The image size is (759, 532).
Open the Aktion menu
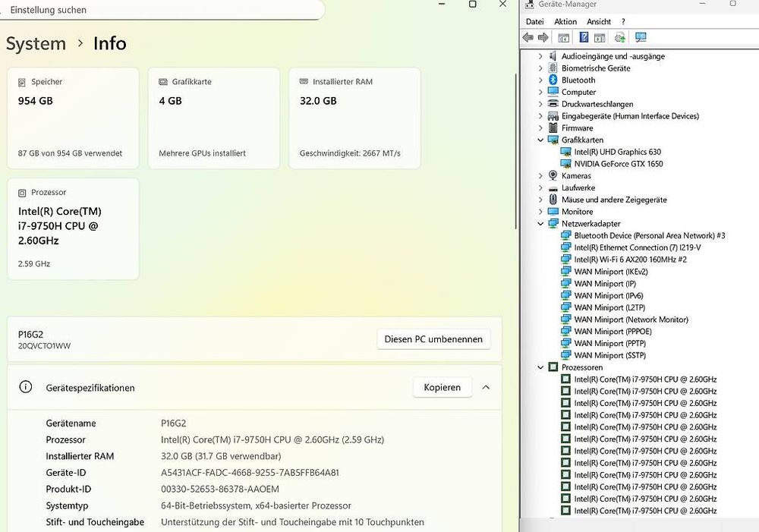[565, 21]
